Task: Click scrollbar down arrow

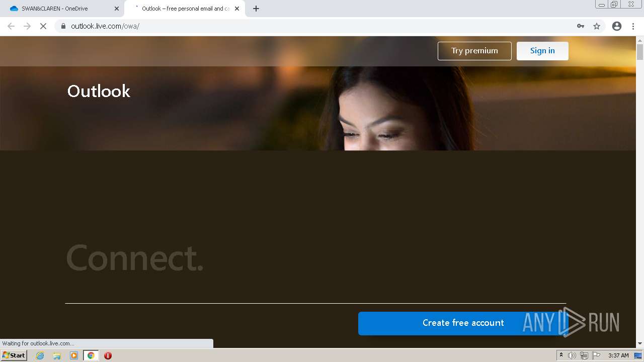Action: click(640, 343)
